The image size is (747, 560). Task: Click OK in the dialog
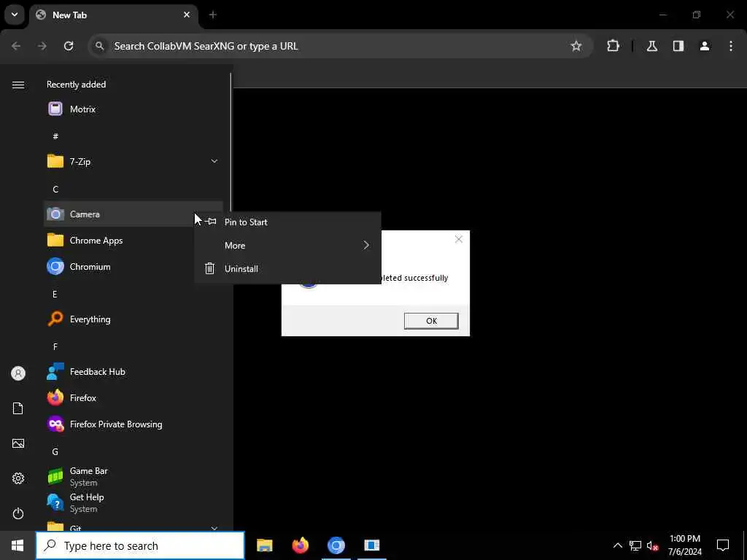click(431, 321)
